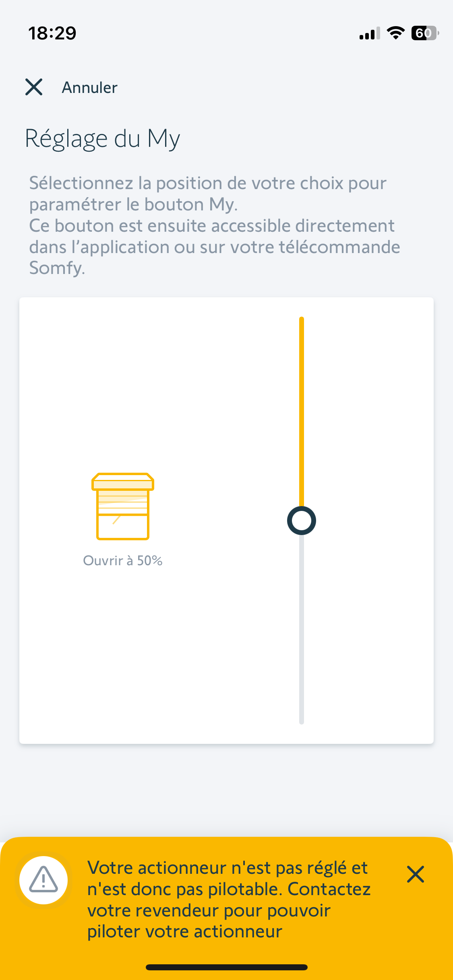Screen dimensions: 453x980
Task: Tap the Réglage du My heading
Action: (103, 139)
